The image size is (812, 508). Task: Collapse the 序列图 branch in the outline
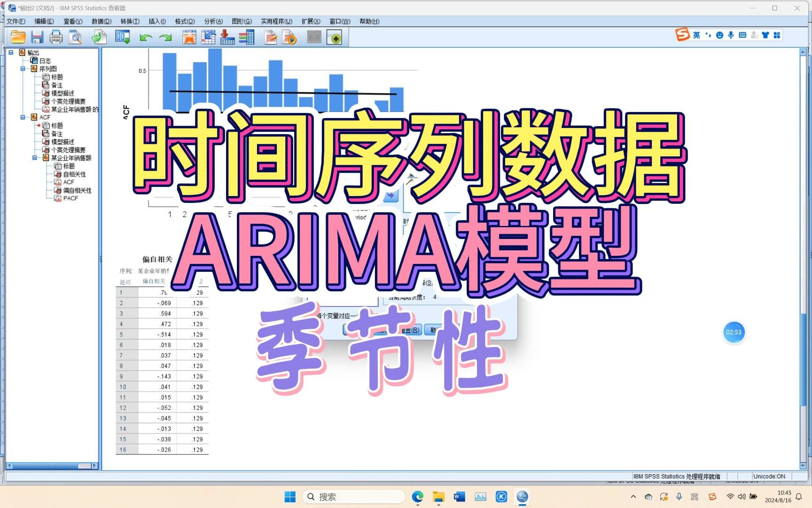click(x=23, y=68)
